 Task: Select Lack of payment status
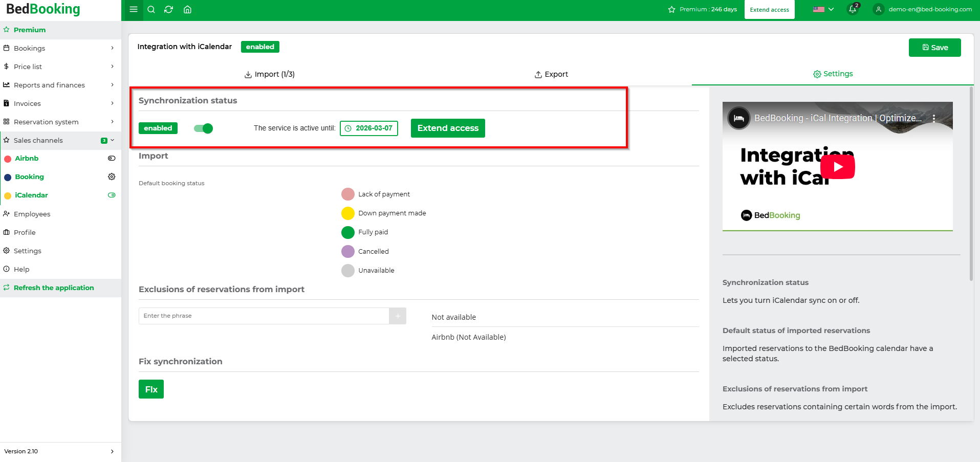click(x=348, y=194)
